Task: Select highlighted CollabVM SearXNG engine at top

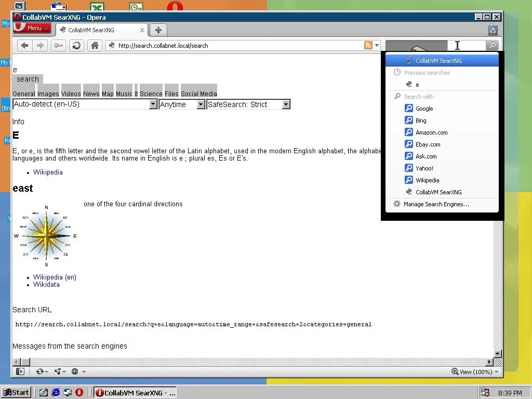Action: (442, 61)
